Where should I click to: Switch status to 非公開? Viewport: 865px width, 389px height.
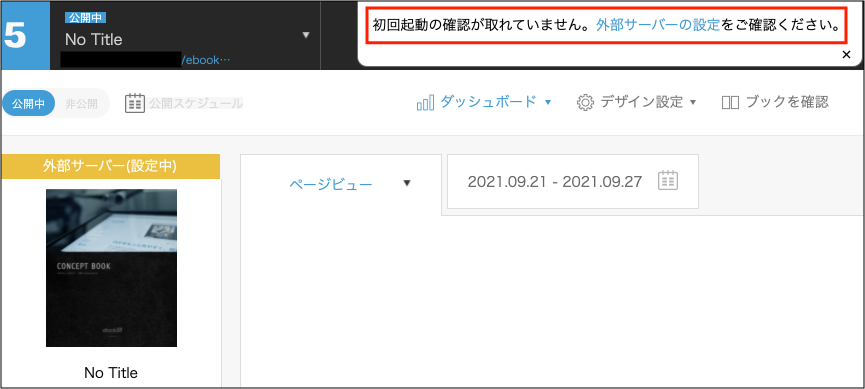coord(81,103)
